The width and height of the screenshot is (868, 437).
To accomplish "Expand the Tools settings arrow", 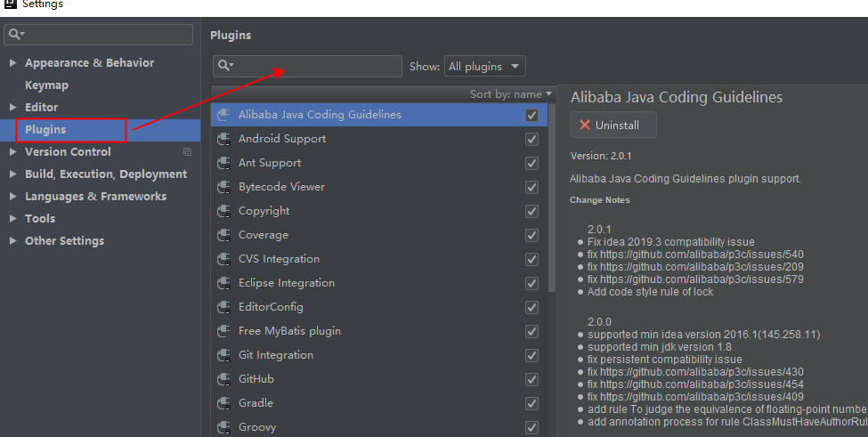I will coord(12,218).
